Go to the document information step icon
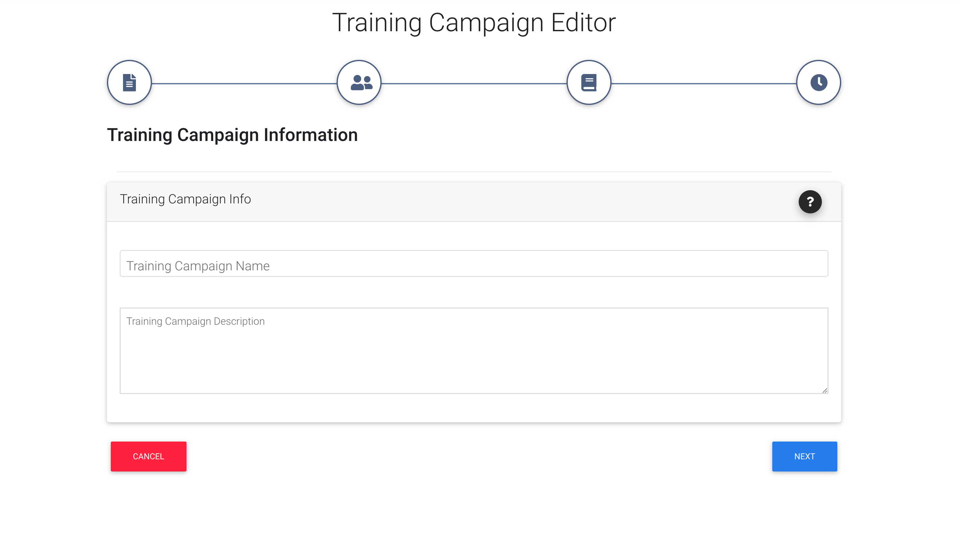The width and height of the screenshot is (961, 560). [x=129, y=83]
